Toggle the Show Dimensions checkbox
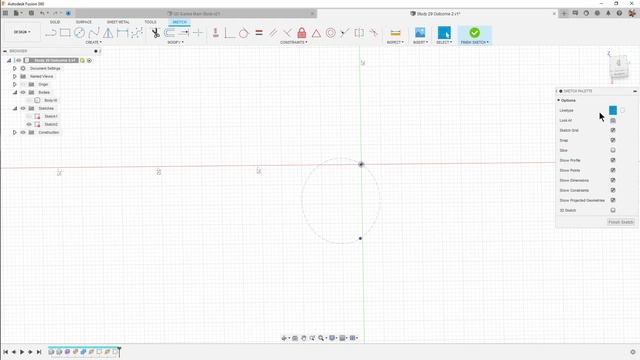Screen dimensions: 640x360 click(x=613, y=180)
